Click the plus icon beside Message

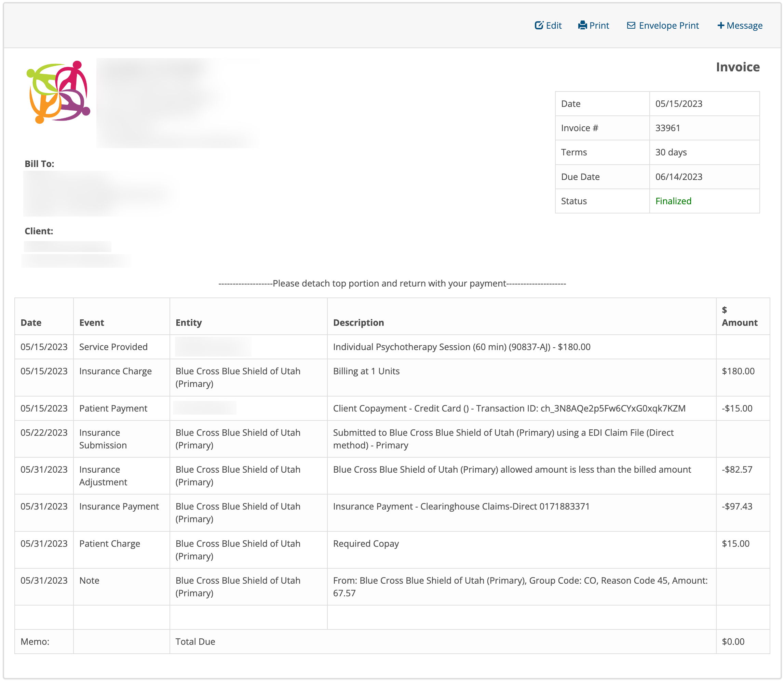[720, 26]
